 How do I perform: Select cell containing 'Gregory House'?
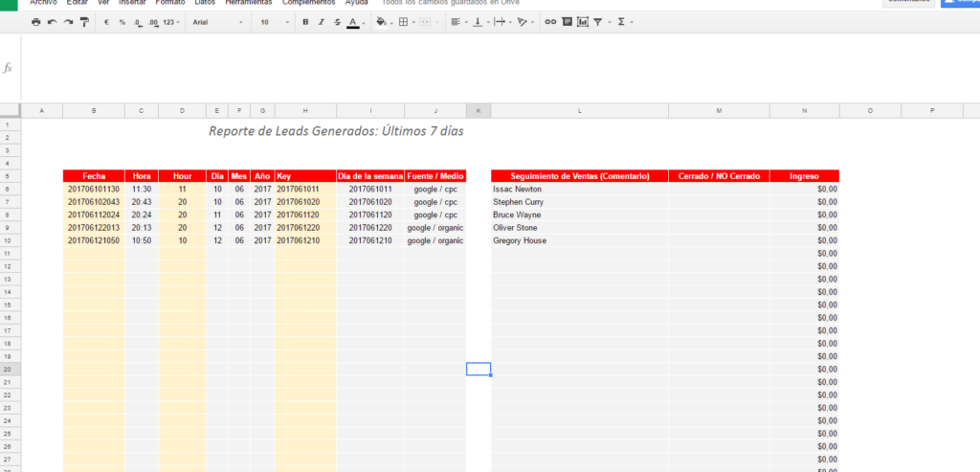tap(579, 240)
